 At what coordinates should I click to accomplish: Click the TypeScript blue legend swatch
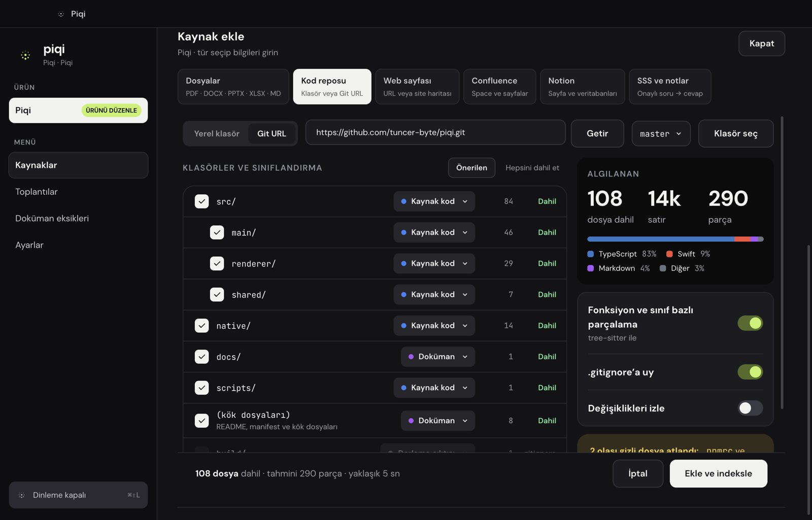click(591, 254)
